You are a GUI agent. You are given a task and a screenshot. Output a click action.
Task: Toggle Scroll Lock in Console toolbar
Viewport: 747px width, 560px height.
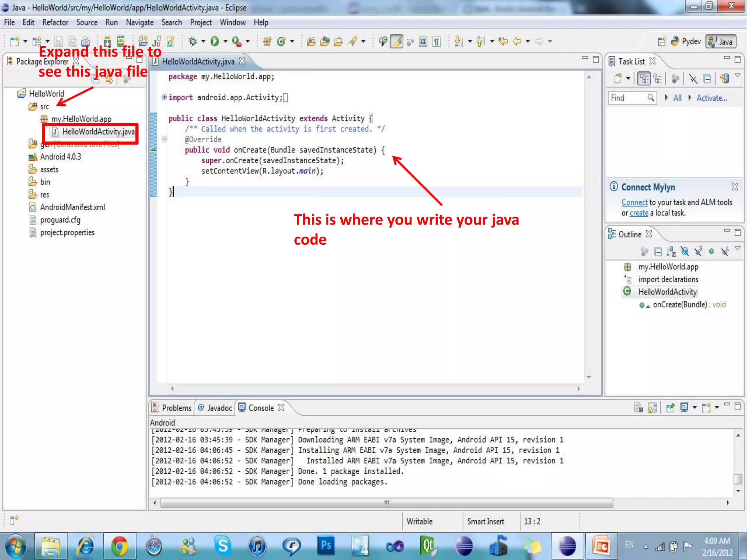click(x=653, y=407)
